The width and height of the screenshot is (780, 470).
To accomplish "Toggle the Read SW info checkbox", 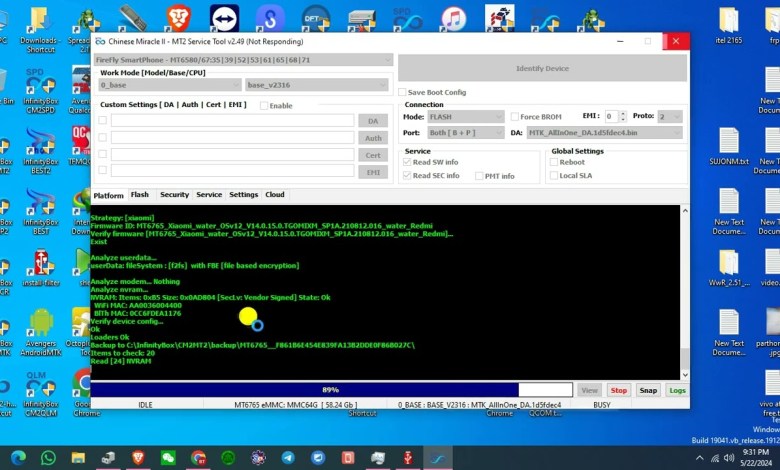I will [407, 162].
